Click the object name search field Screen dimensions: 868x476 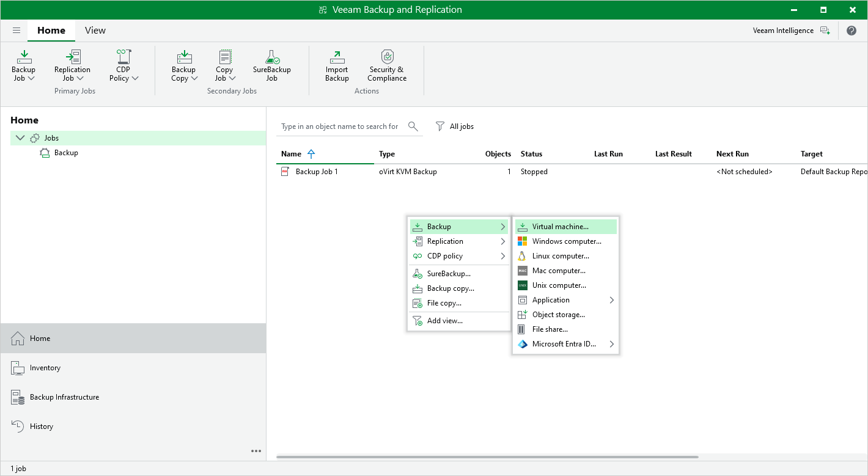pos(340,126)
